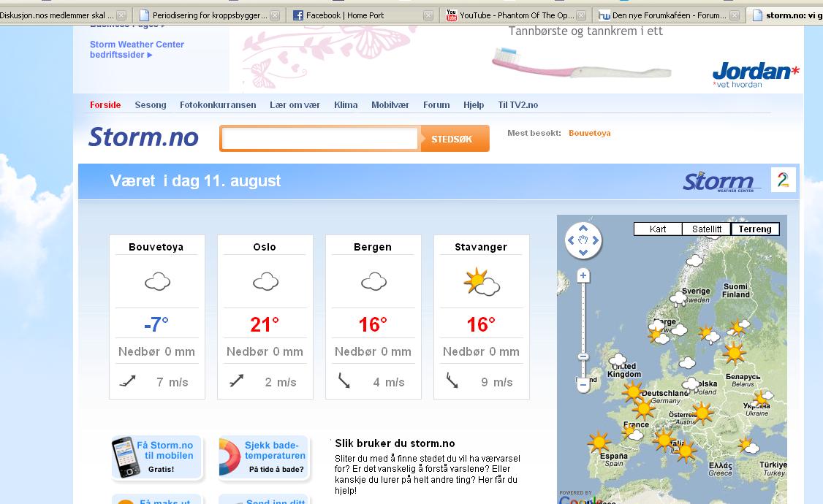Screen dimensions: 823x504
Task: Switch map to Satellitt view
Action: [707, 229]
